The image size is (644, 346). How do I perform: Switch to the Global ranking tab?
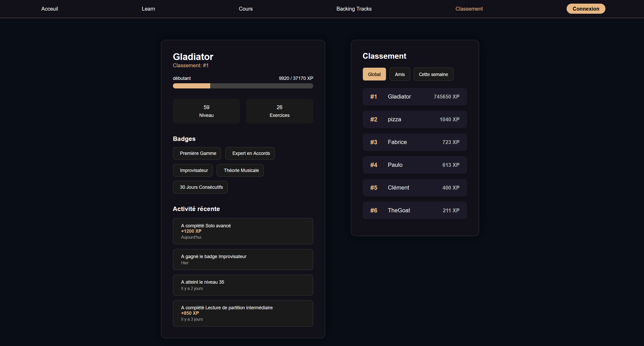point(374,74)
